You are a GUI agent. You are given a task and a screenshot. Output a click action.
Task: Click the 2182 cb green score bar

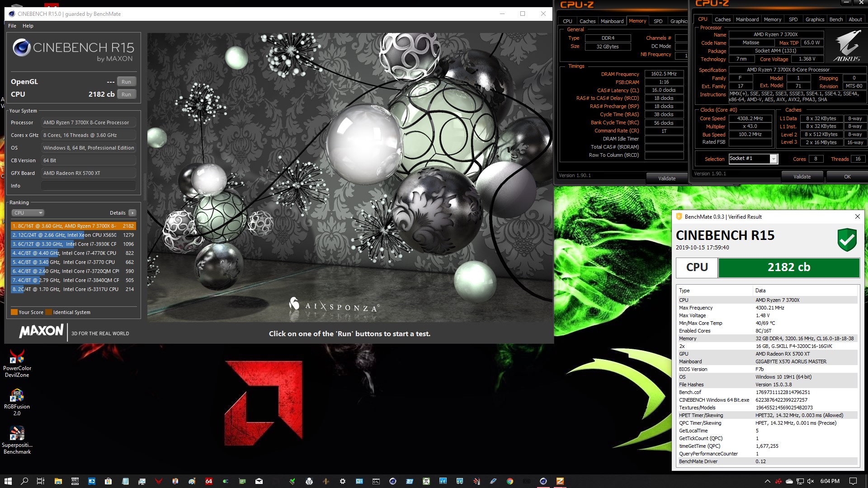[789, 267]
